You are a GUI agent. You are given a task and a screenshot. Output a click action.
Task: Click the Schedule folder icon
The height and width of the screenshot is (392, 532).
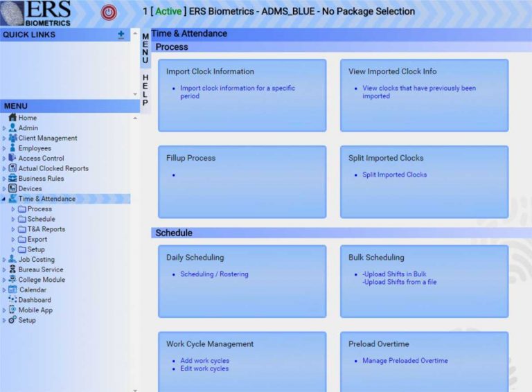click(x=22, y=219)
